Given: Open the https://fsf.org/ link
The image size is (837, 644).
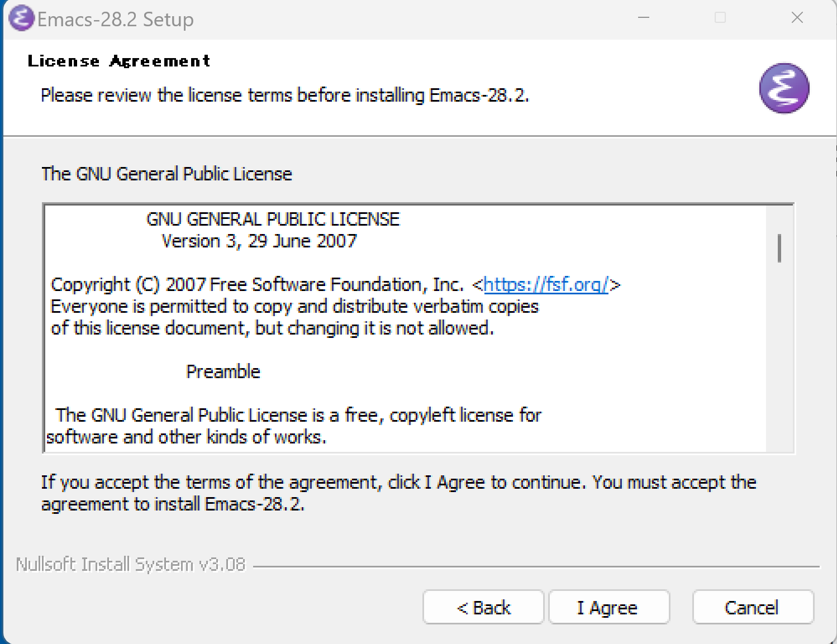Looking at the screenshot, I should tap(546, 284).
